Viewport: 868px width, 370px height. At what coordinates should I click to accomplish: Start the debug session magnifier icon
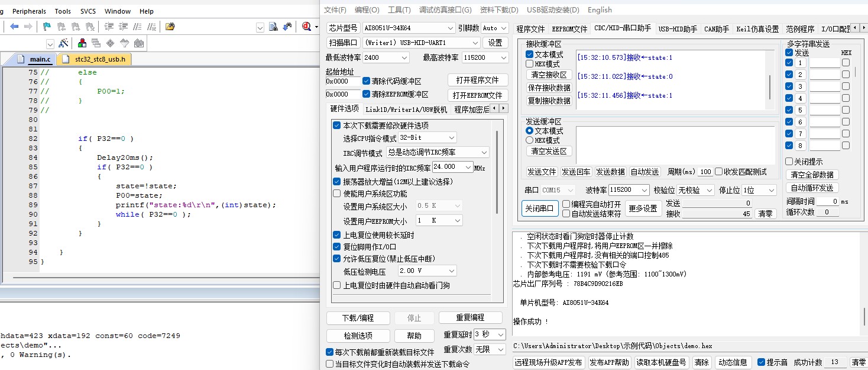point(306,27)
